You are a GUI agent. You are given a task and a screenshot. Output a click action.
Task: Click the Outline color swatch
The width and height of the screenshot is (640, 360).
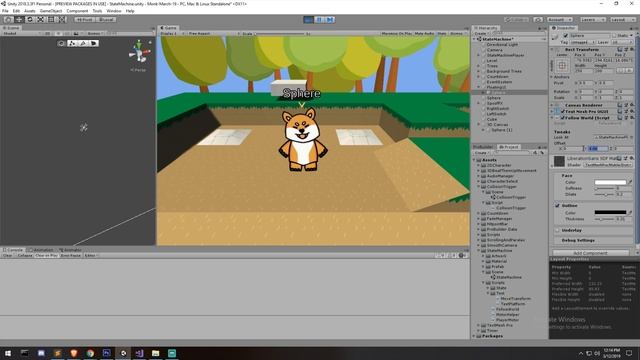[x=610, y=213]
